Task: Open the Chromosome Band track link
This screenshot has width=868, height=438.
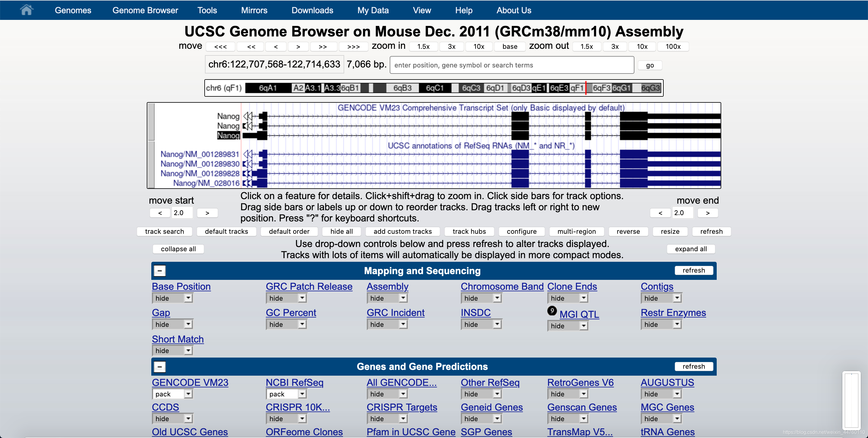Action: click(502, 286)
